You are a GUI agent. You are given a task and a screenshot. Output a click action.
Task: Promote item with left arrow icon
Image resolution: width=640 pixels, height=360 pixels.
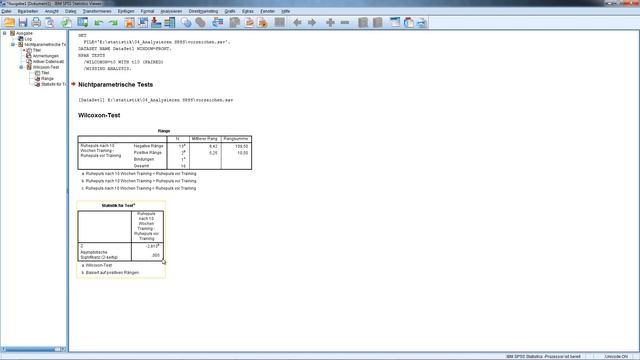297,22
